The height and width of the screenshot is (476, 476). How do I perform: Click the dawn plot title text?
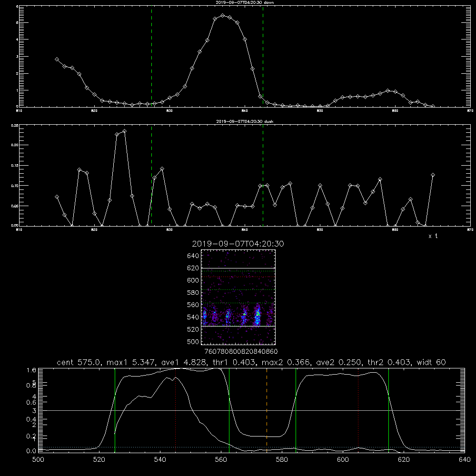245,2
